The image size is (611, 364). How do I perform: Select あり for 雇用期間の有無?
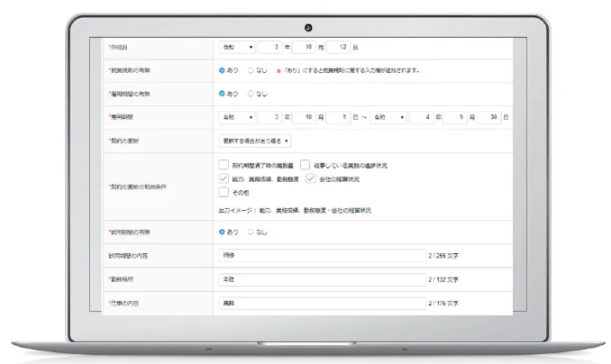[x=223, y=93]
